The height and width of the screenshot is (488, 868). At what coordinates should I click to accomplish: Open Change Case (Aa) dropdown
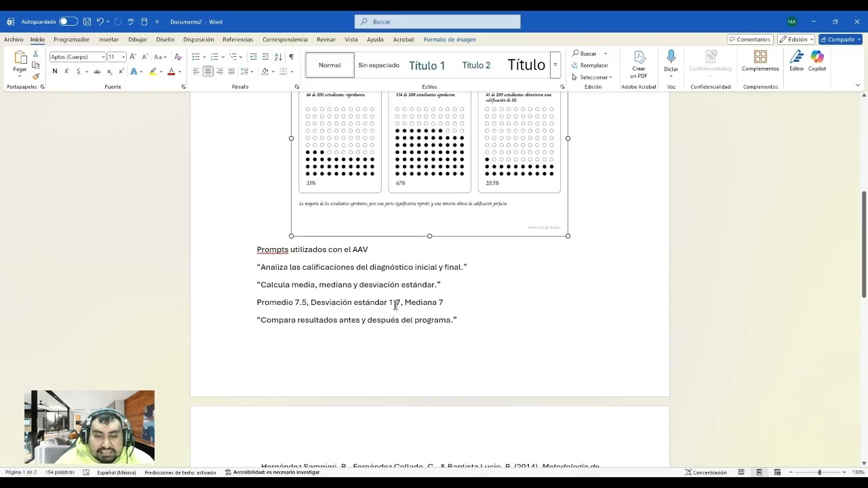pos(160,57)
